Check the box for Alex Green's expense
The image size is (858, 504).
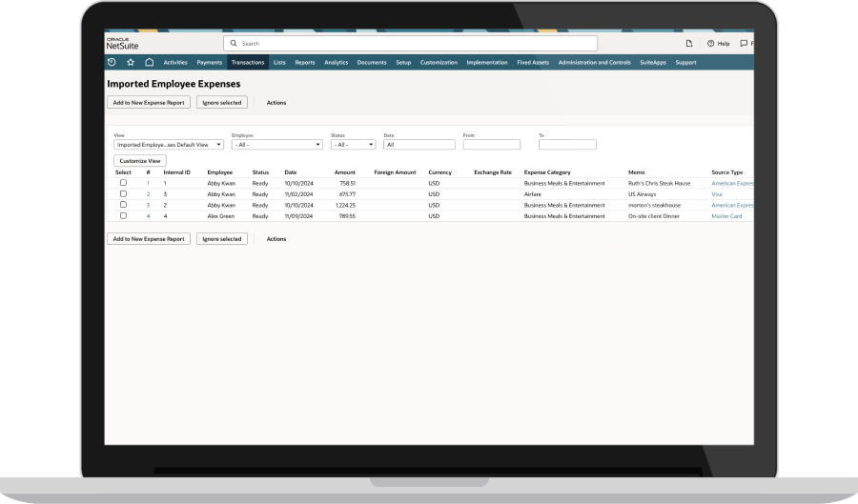tap(123, 216)
